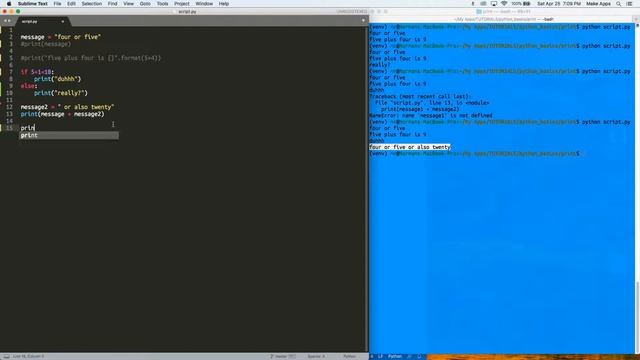This screenshot has width=640, height=360.
Task: Click the print("really?") statement
Action: pyautogui.click(x=61, y=93)
